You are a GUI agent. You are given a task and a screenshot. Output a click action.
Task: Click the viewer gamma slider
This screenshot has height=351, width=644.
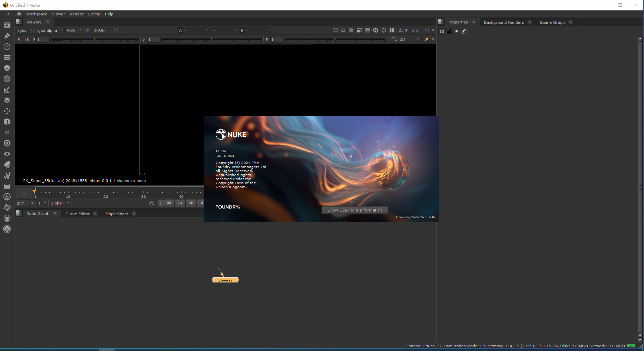point(212,39)
